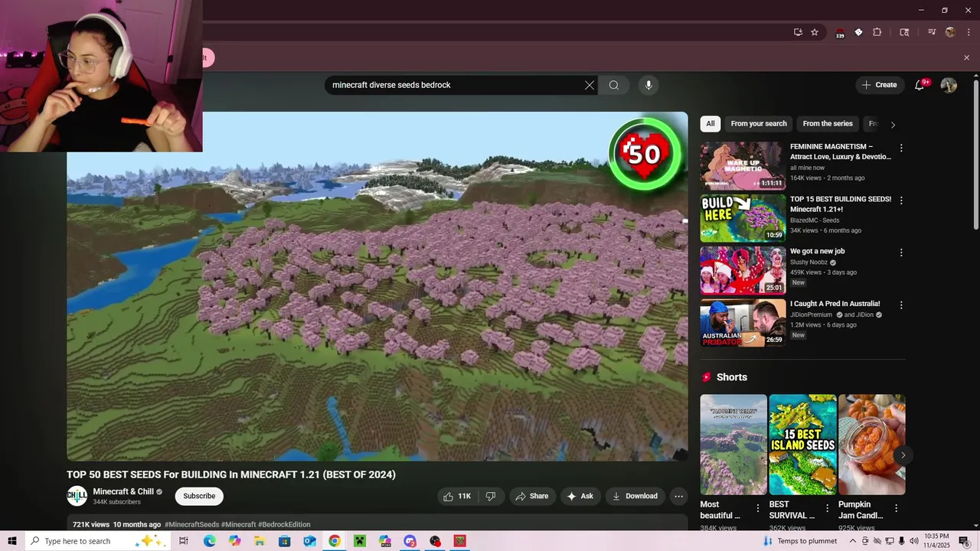Start voice search with the microphone
Screen dimensions: 980x551
pos(648,85)
